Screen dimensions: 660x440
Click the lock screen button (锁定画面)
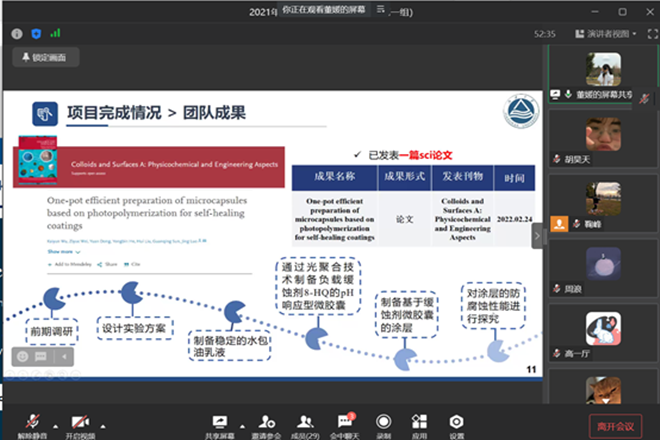coord(42,58)
